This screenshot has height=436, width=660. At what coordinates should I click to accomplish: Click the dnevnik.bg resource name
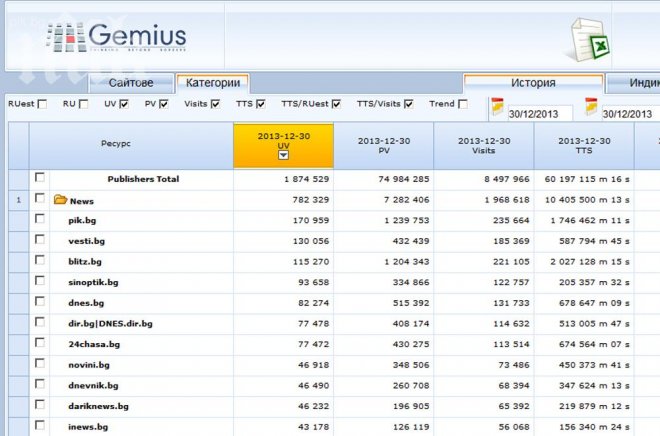point(93,385)
